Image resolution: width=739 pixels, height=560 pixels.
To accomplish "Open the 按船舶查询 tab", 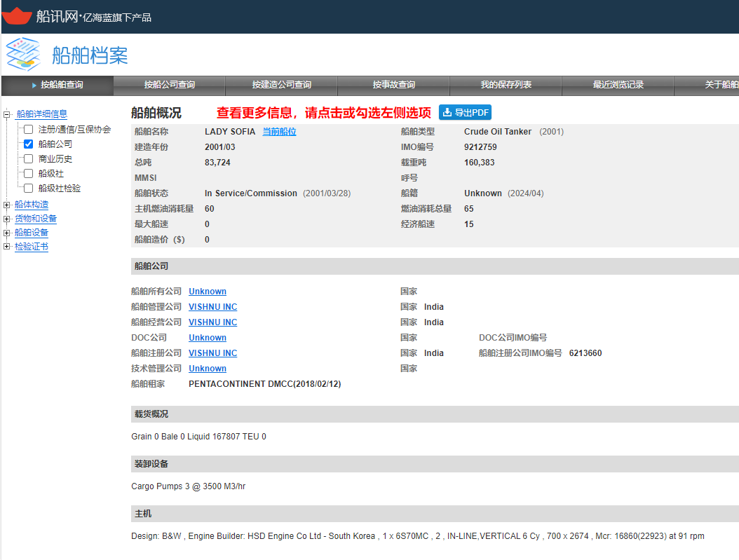I will 57,86.
